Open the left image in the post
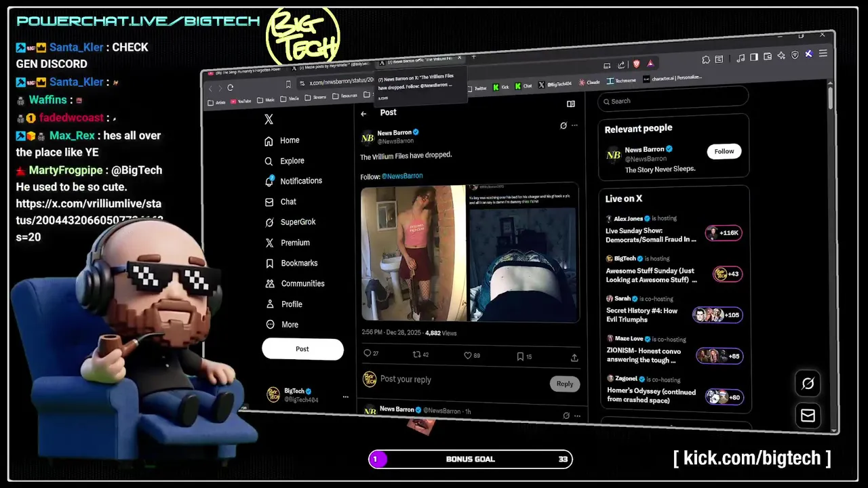 pos(414,253)
